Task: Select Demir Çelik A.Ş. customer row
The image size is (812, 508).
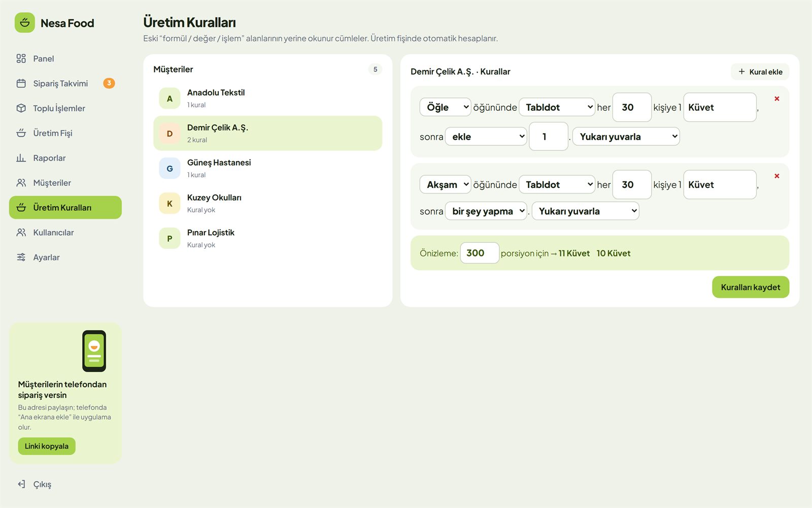Action: pos(267,133)
